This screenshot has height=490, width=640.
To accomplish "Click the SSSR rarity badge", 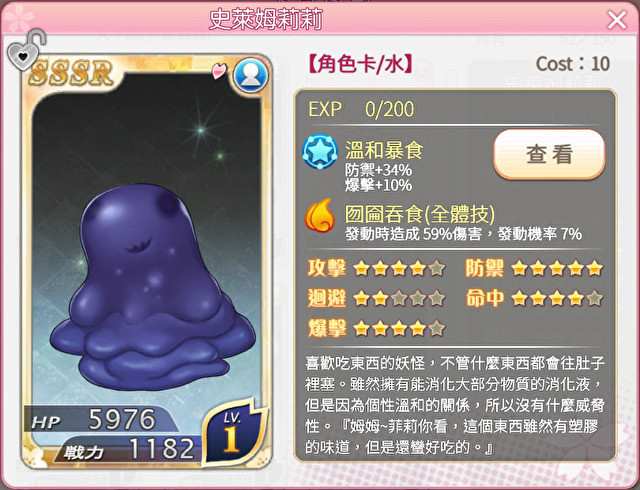I will pos(72,73).
